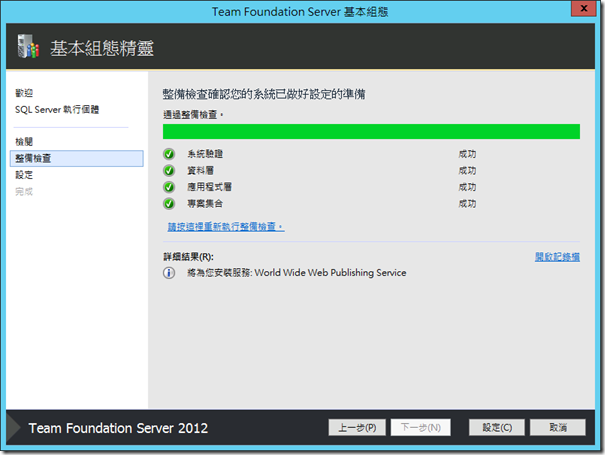Click the 成功 status for 系統驗證
The image size is (605, 455).
(467, 154)
